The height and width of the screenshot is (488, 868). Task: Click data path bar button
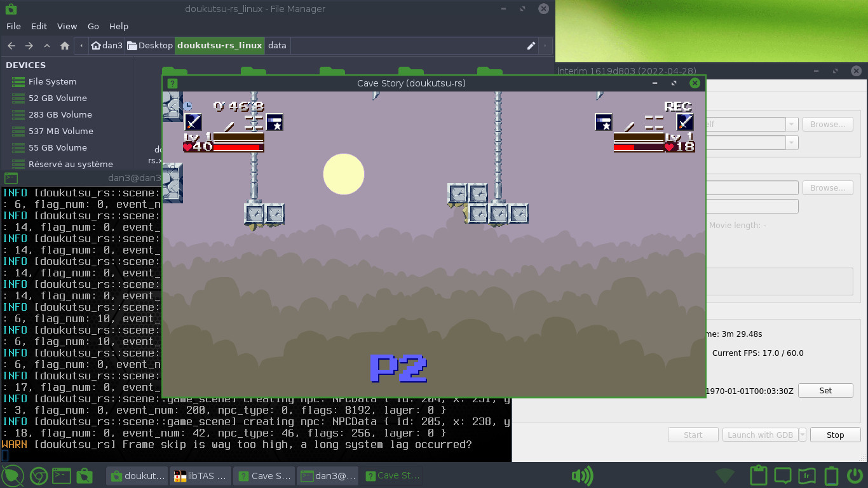[x=277, y=46]
